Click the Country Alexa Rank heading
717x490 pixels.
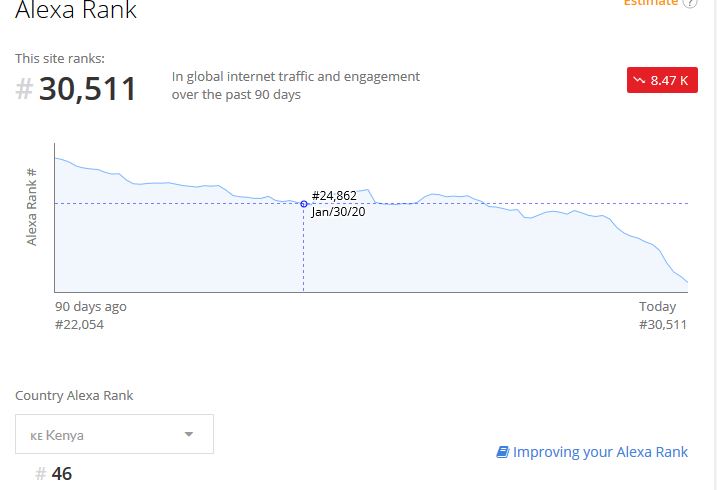coord(74,395)
